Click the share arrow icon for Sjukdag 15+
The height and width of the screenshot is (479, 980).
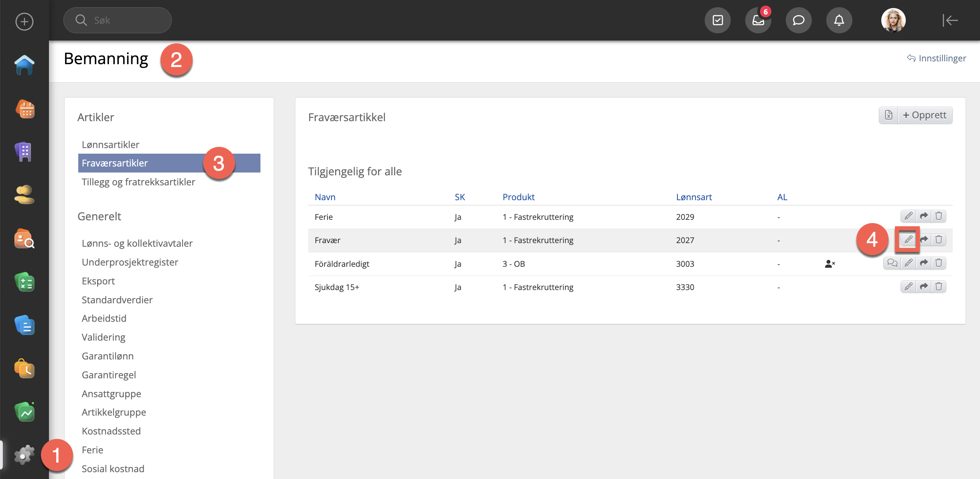coord(924,287)
